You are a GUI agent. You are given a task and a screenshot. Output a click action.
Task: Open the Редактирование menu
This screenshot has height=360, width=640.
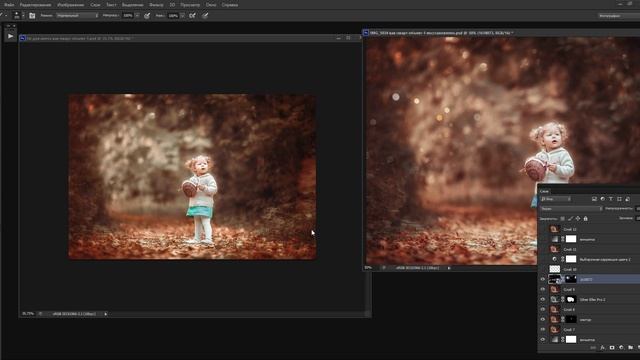(x=36, y=5)
